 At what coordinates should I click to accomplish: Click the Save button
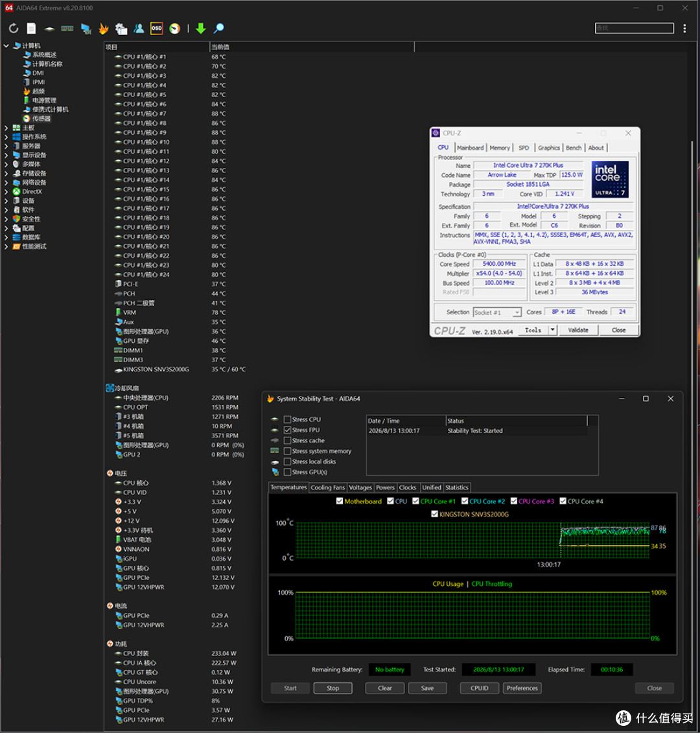427,688
